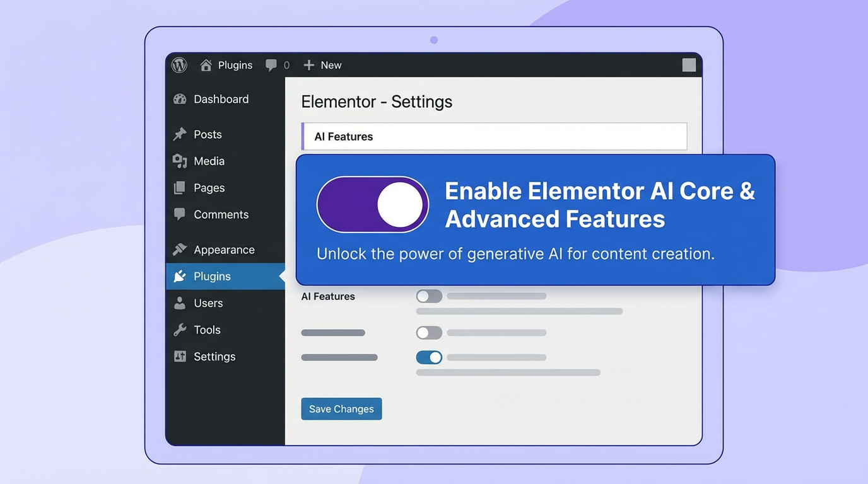Open the AI Features section selector
The image size is (868, 484).
[x=494, y=136]
